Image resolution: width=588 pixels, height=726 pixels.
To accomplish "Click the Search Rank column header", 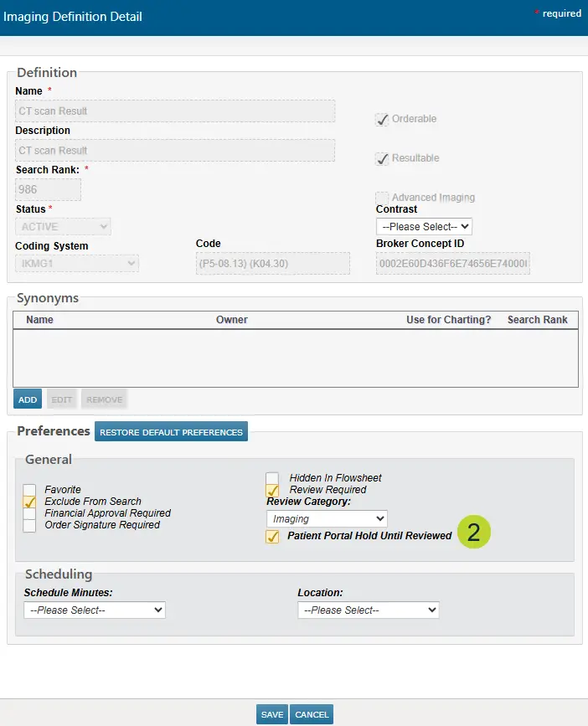I will click(x=537, y=320).
